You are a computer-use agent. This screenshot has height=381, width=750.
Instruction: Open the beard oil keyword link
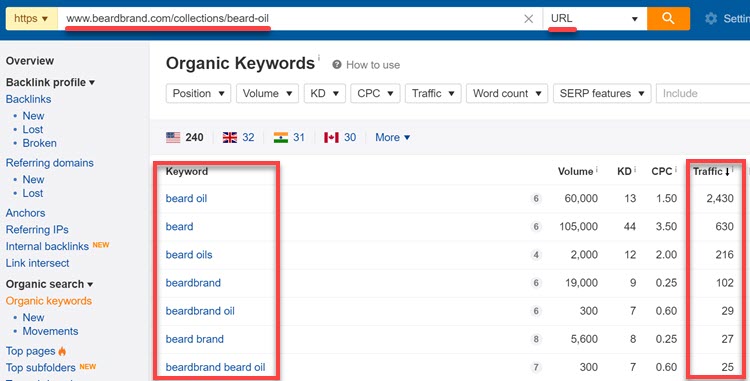[x=186, y=198]
